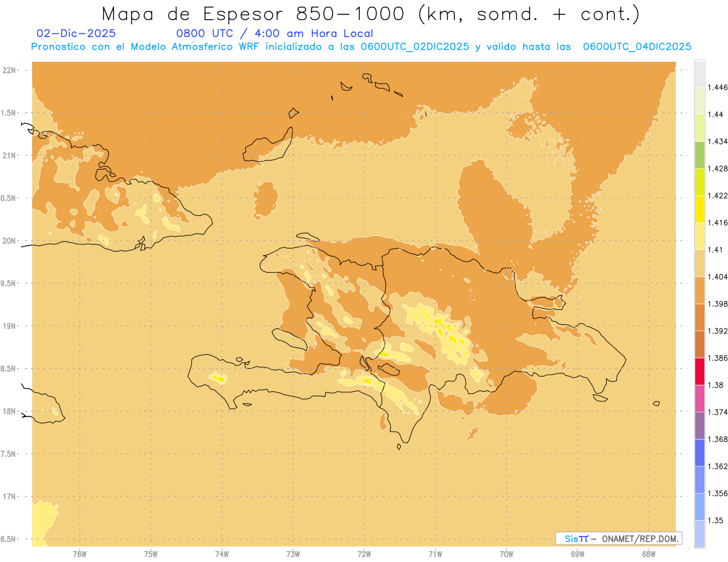The image size is (728, 562).
Task: Click the 76W longitude label
Action: (79, 554)
